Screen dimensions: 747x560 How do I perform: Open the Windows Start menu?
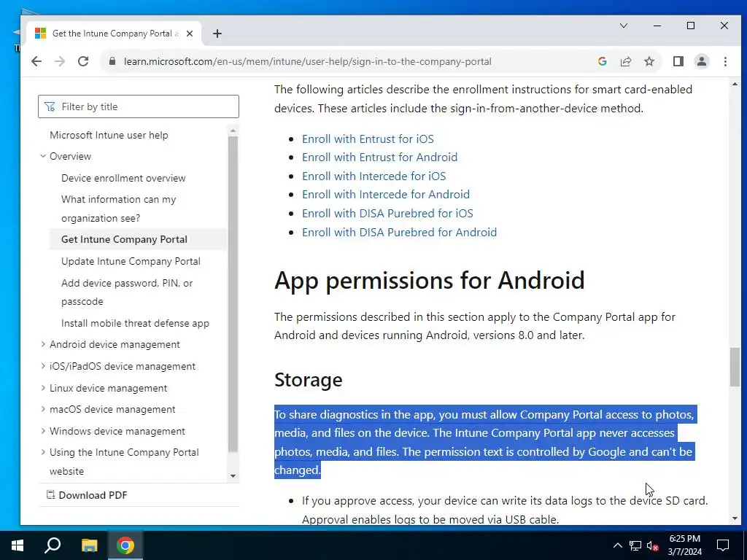pyautogui.click(x=18, y=545)
